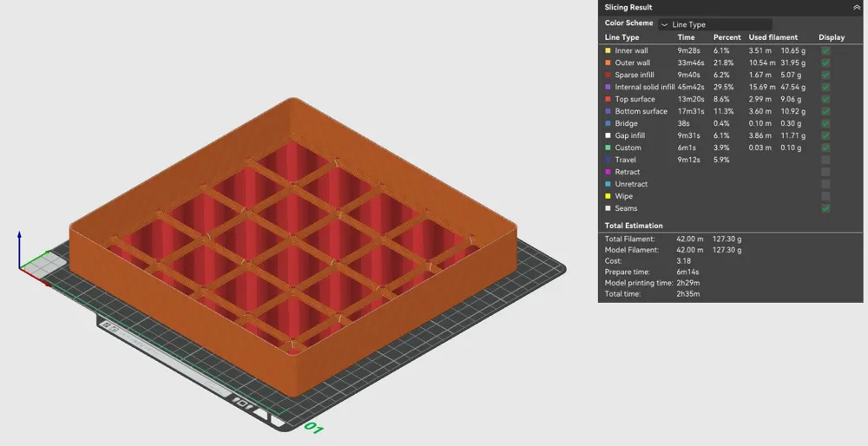868x446 pixels.
Task: Click the Internal solid infill purple swatch
Action: click(x=608, y=87)
